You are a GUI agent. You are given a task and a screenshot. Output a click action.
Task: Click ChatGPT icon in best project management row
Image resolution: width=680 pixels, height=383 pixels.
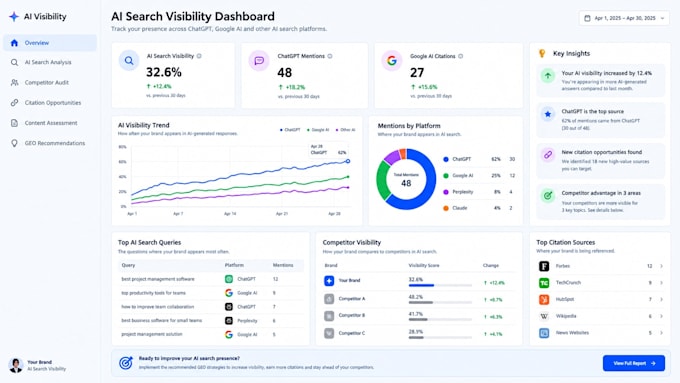[x=229, y=279]
